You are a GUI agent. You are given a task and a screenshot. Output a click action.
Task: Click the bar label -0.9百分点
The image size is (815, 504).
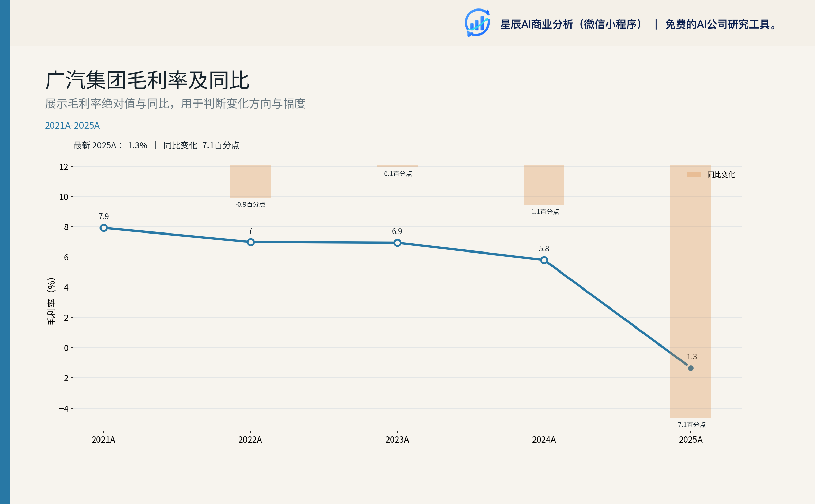tap(251, 204)
